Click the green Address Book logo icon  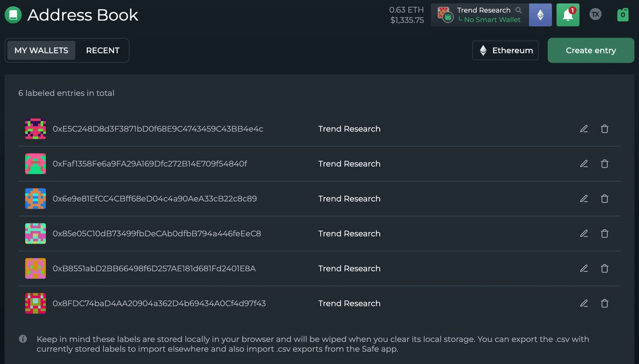tap(13, 15)
